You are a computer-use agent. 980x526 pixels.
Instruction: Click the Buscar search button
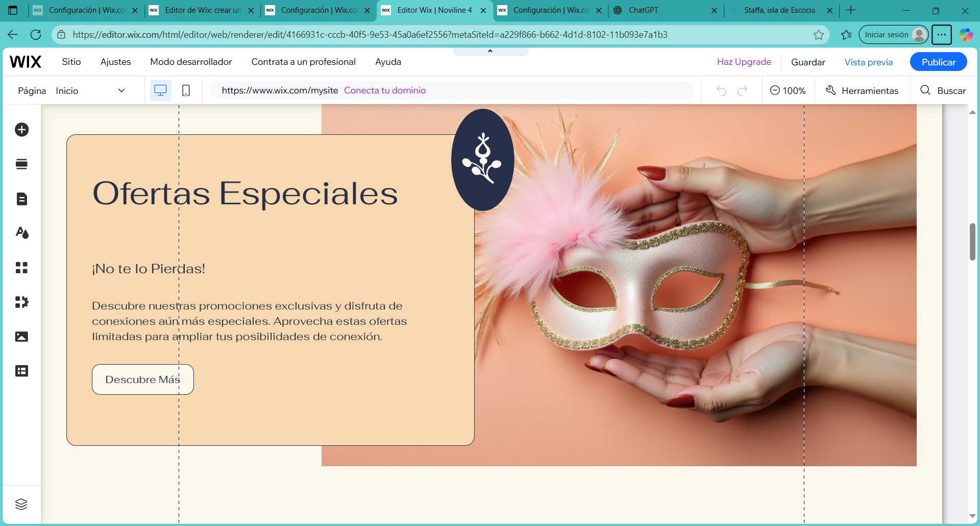click(x=943, y=90)
